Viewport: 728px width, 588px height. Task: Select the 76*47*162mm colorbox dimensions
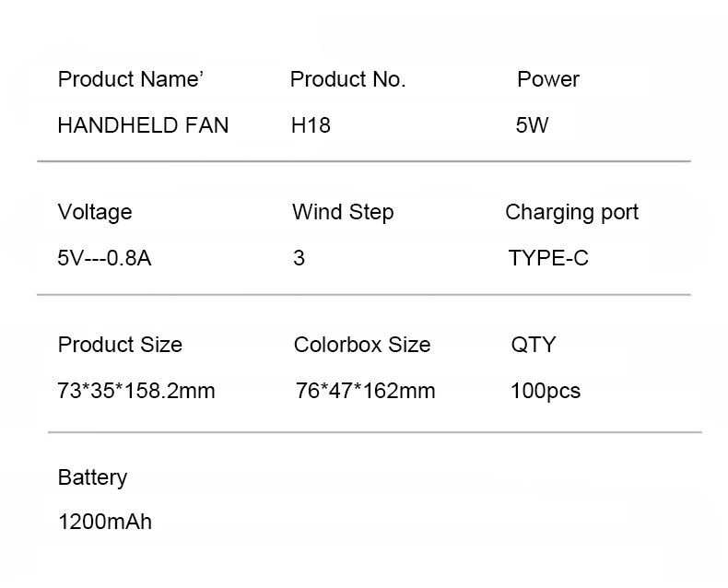pos(365,391)
